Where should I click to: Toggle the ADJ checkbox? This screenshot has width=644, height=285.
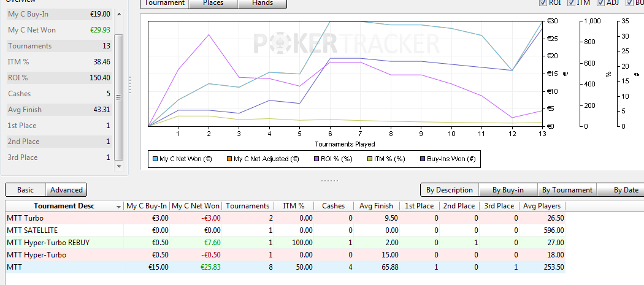click(x=600, y=2)
